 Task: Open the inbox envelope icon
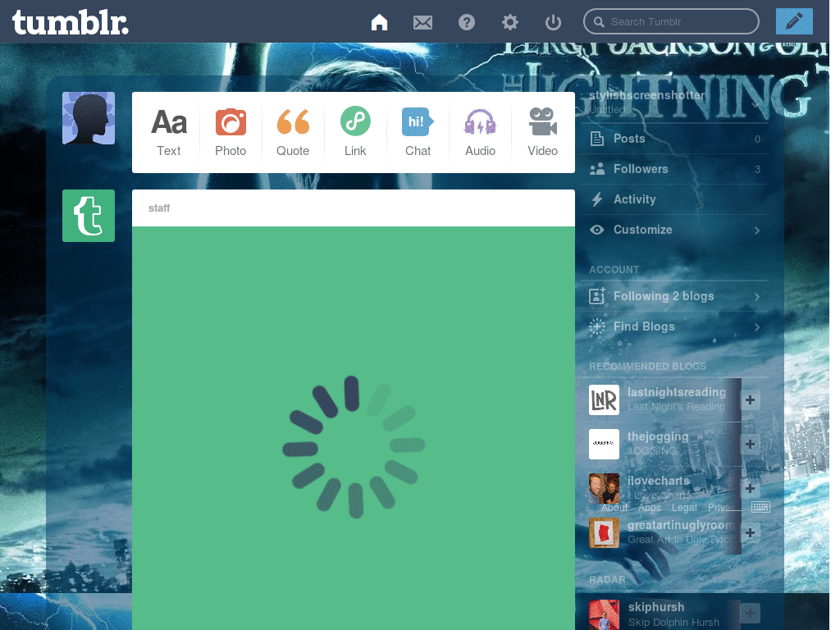(422, 22)
